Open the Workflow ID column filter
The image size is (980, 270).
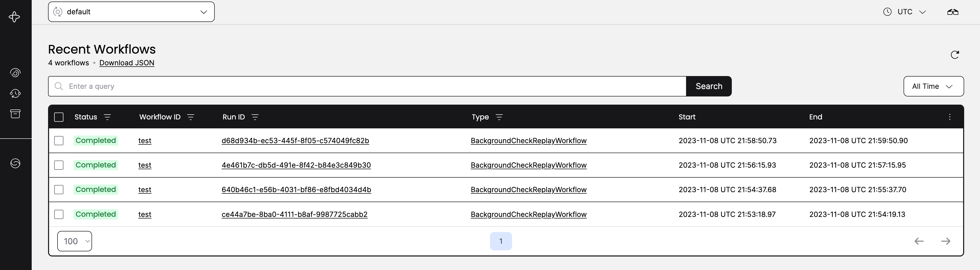tap(191, 117)
